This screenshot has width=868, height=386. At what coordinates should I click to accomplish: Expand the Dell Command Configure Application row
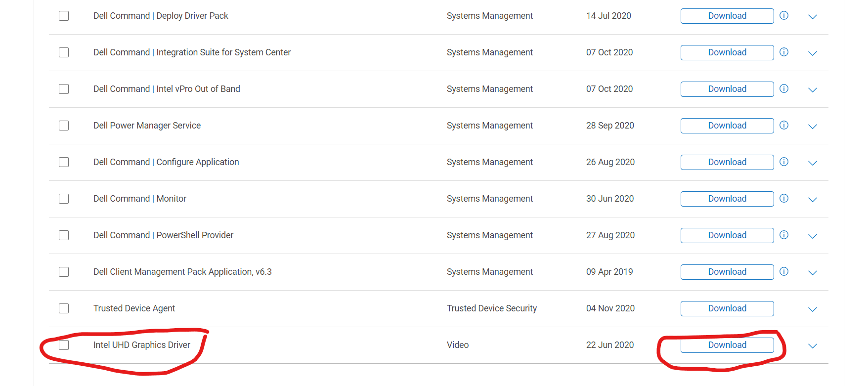point(812,163)
